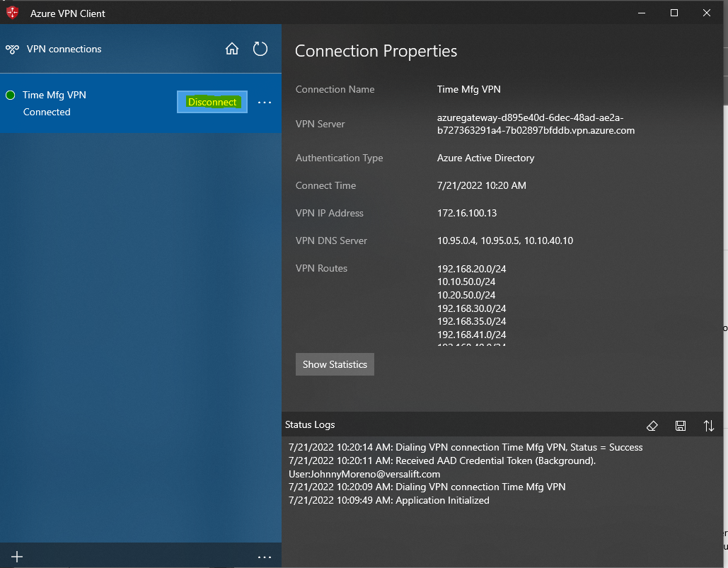This screenshot has height=568, width=728.
Task: Click the 10:20:09 AM Dialing VPN connection log
Action: point(427,487)
